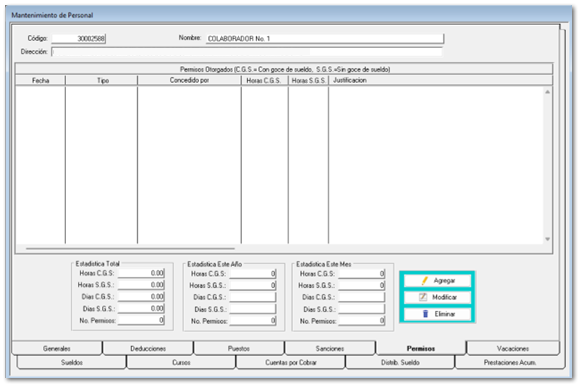
Task: Click Días C.G.S. field in Estadística Este Año
Action: pyautogui.click(x=253, y=298)
